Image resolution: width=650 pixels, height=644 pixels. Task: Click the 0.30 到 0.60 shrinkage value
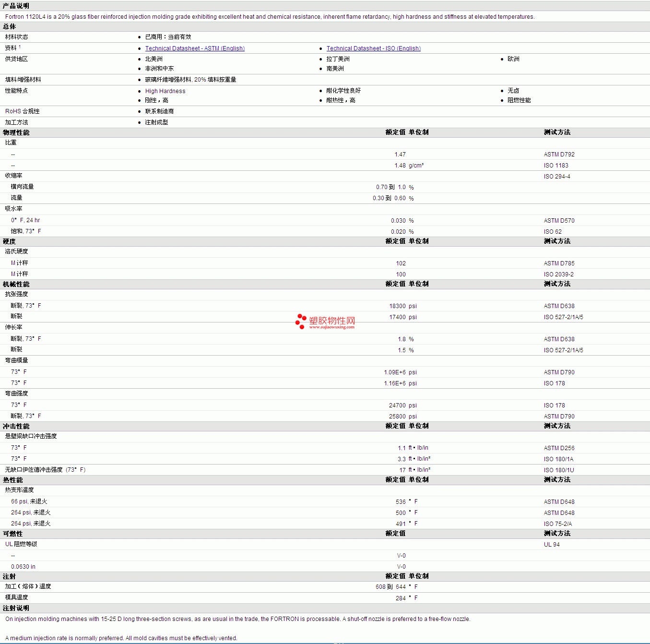(389, 198)
